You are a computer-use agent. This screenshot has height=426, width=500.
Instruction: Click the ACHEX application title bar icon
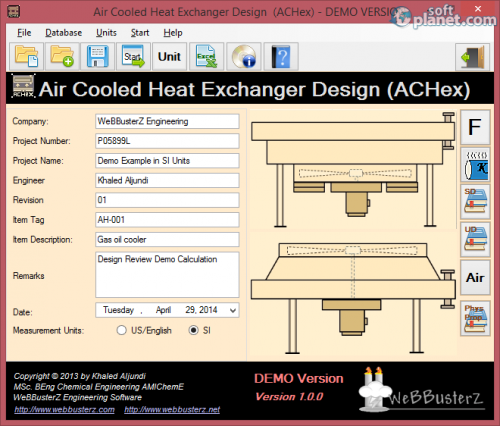[x=14, y=11]
